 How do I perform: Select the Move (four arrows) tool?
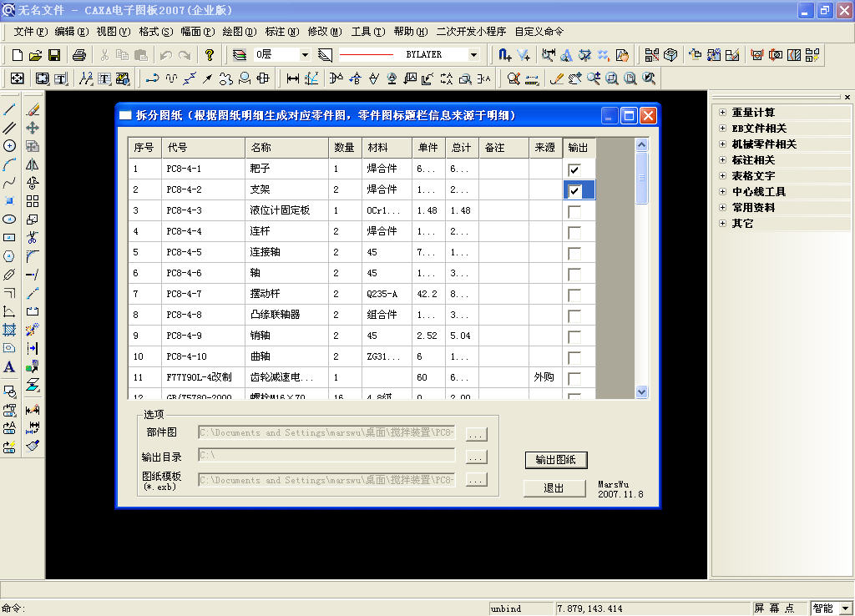click(33, 128)
